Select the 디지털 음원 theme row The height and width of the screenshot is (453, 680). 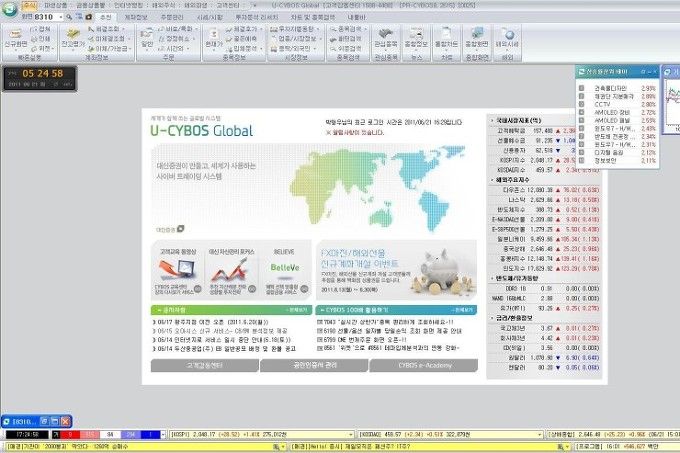tap(618, 153)
